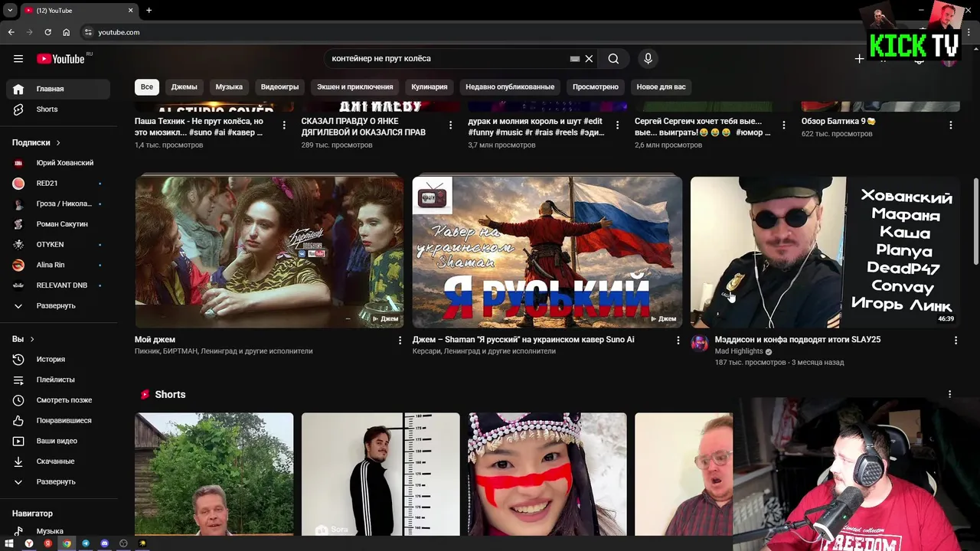Expand Вы list with Развернуть below Скачанные
This screenshot has height=551, width=980.
point(58,482)
